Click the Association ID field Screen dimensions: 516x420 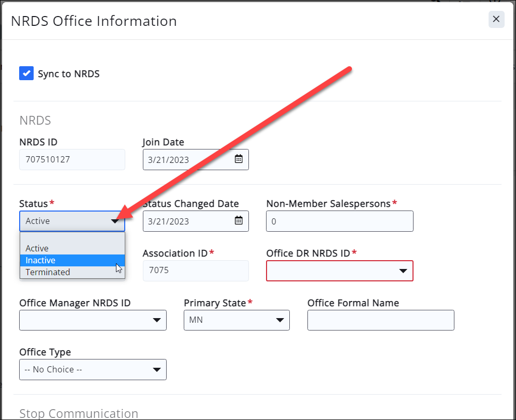[x=196, y=271]
